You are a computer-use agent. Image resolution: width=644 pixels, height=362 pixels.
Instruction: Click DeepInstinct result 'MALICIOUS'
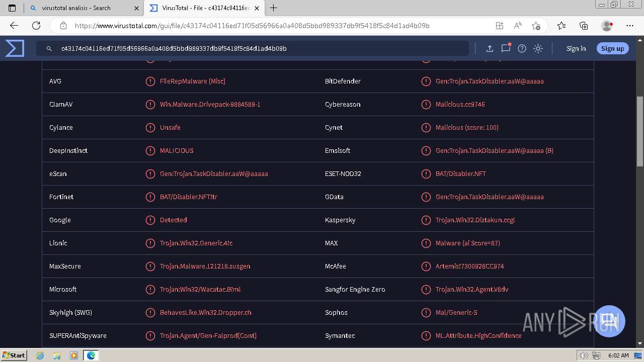[x=177, y=151]
